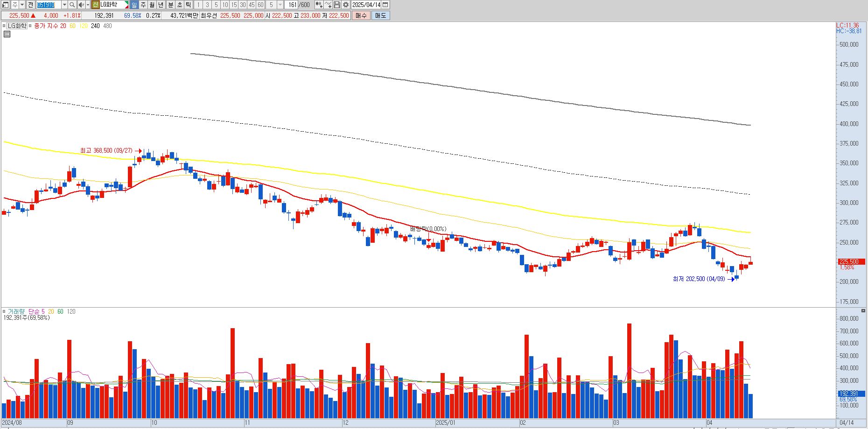Click the grid table icon below LG화학 label
Screen dimensions: 868x429
[7, 34]
